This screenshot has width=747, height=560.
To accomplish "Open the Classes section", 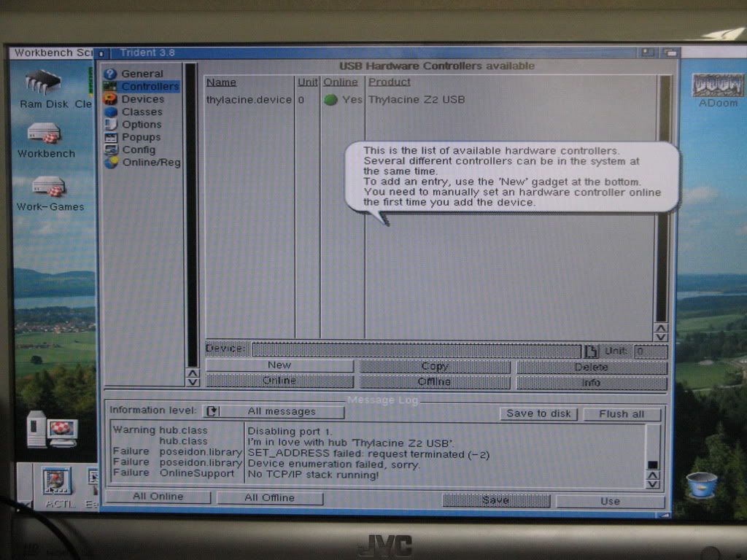I will pyautogui.click(x=142, y=112).
